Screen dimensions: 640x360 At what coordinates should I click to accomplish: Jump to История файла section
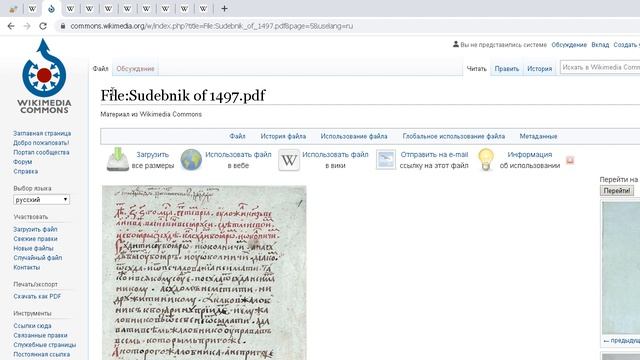point(283,136)
